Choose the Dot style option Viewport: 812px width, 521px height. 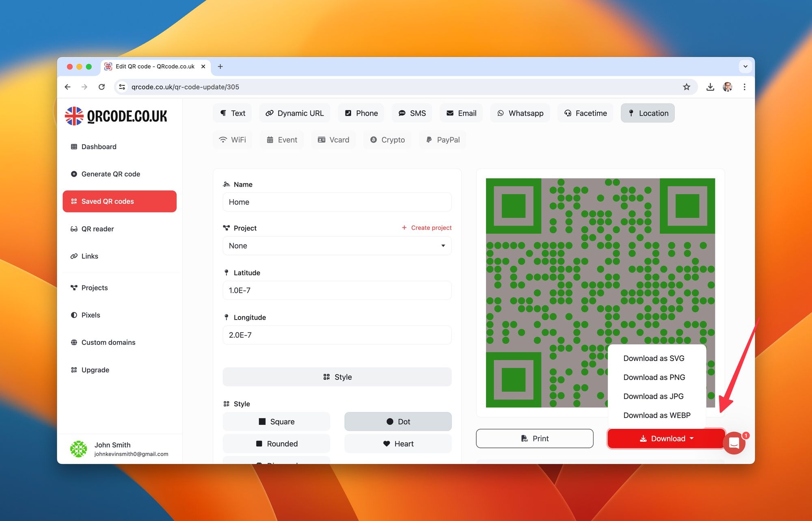(x=398, y=422)
